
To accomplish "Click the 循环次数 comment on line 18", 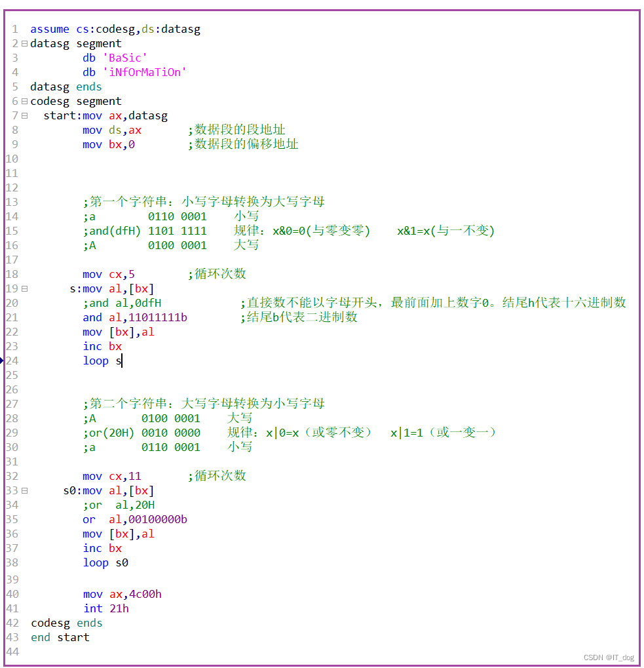I will point(218,274).
